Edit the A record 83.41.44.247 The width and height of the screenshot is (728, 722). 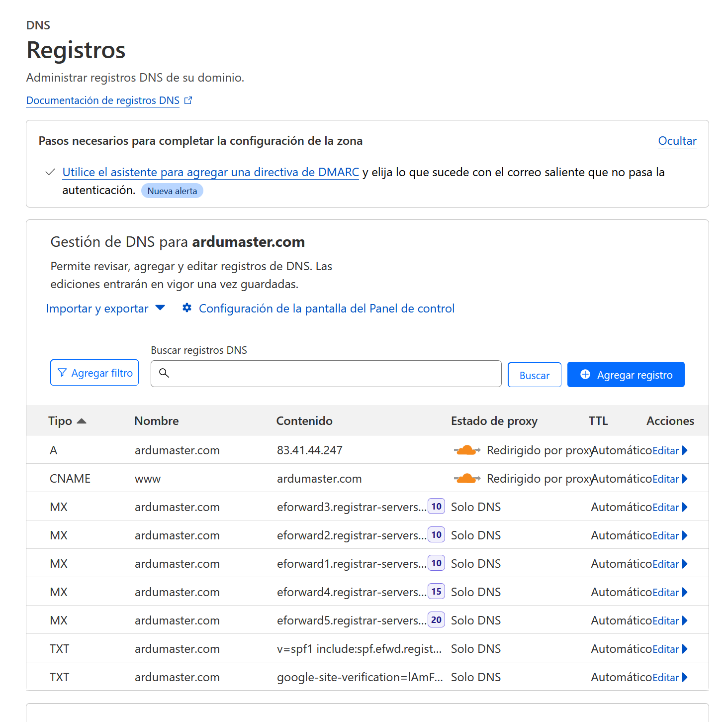(665, 451)
